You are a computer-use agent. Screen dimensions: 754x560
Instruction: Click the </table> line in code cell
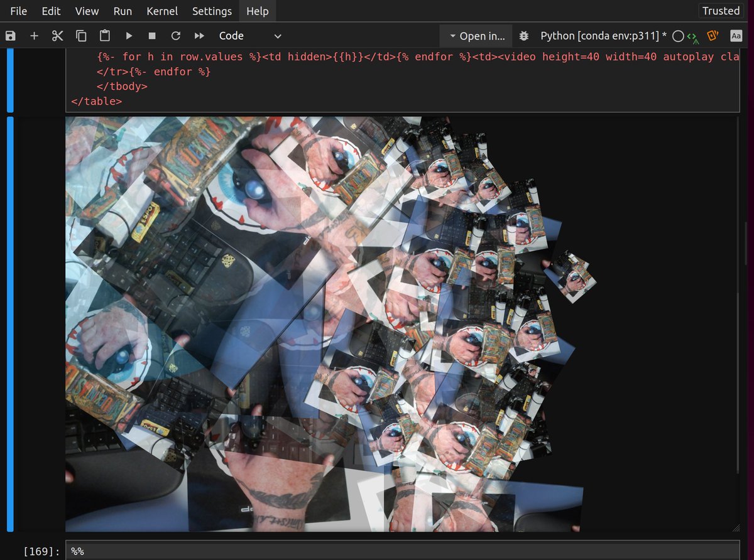(97, 100)
